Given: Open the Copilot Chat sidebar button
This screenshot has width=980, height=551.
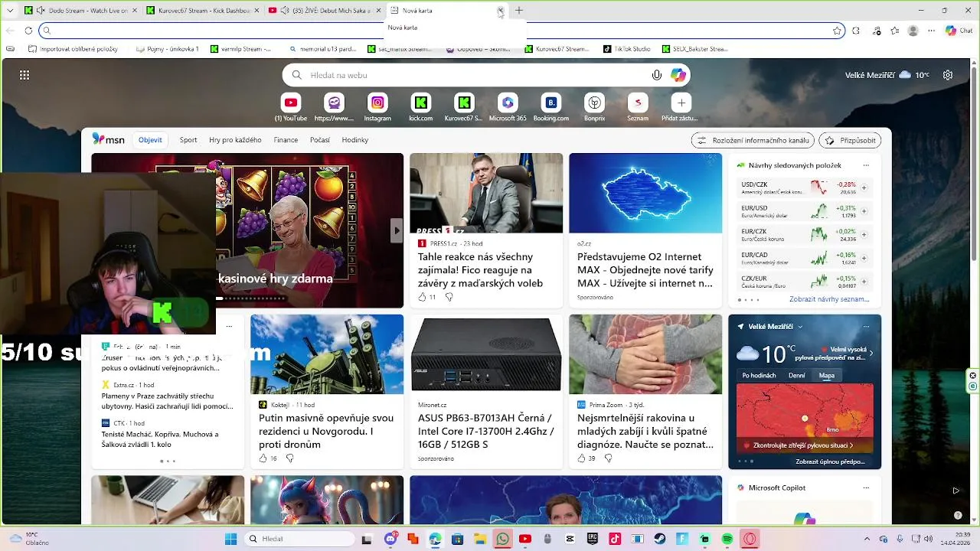Looking at the screenshot, I should [x=959, y=31].
